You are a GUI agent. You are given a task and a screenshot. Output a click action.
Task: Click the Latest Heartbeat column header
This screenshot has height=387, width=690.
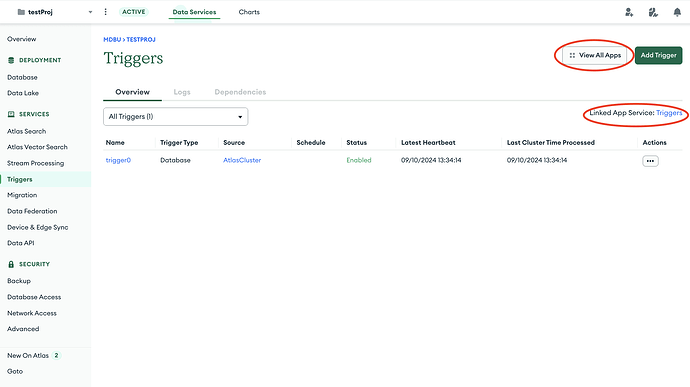click(x=428, y=143)
